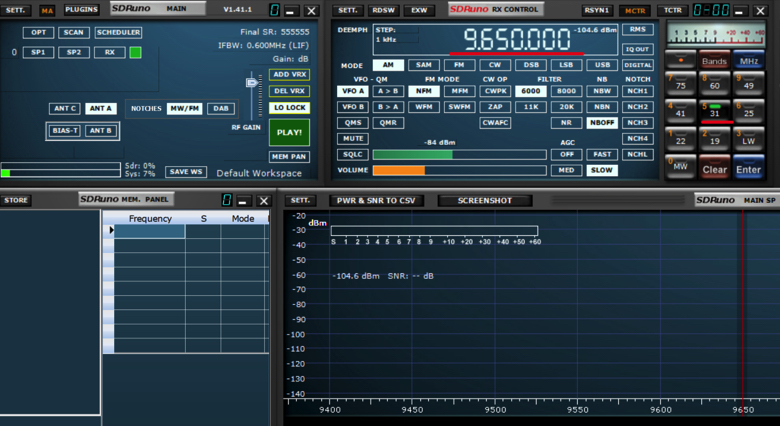Viewport: 780px width, 426px height.
Task: Click the MEM PAN button
Action: [290, 157]
